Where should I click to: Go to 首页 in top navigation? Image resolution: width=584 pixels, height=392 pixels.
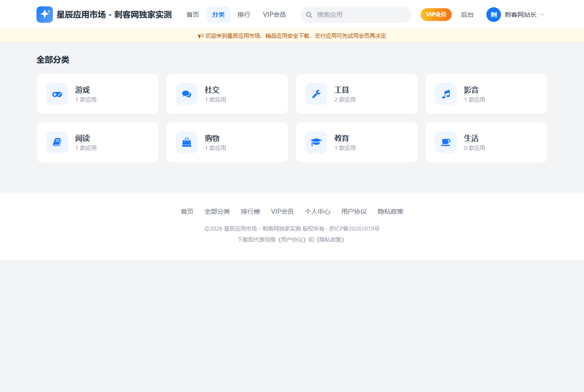click(193, 15)
